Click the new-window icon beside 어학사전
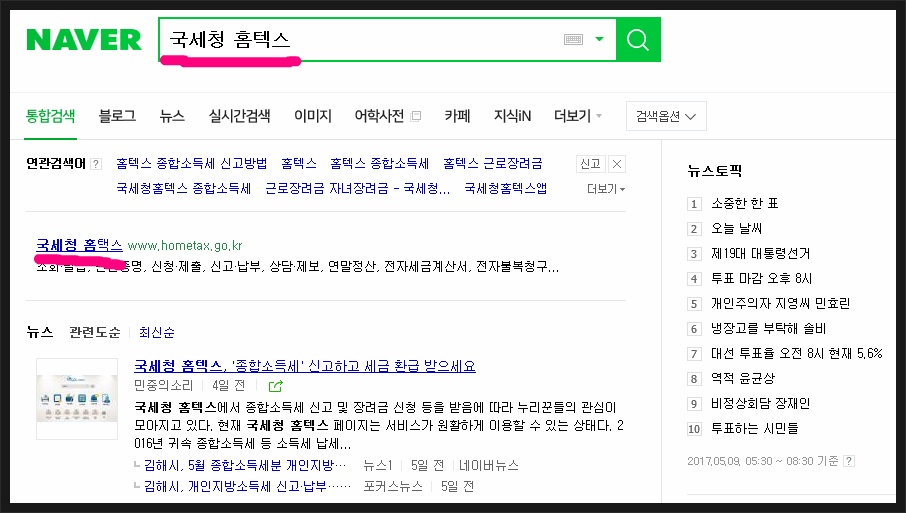906x513 pixels. tap(416, 116)
